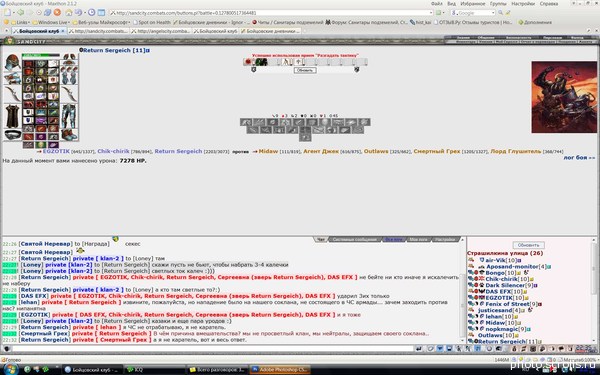Image resolution: width=600 pixels, height=375 pixels.
Task: Click Outlaws[10] in the user list
Action: click(496, 335)
